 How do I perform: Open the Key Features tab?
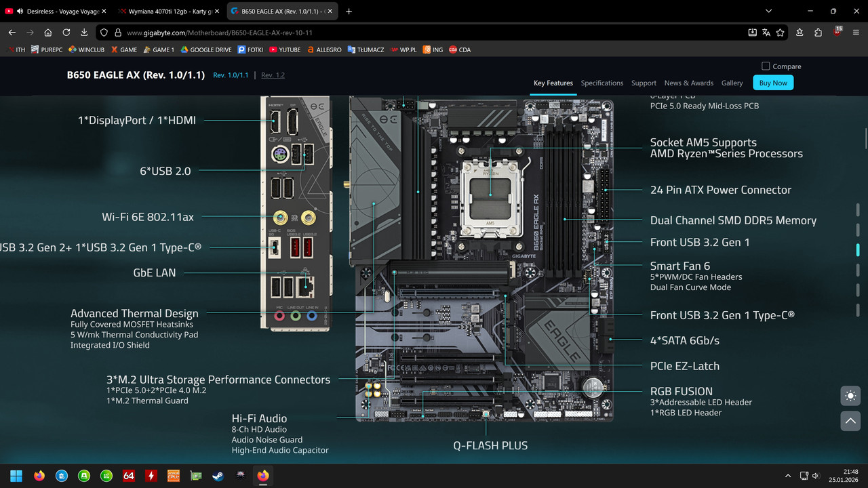[553, 83]
